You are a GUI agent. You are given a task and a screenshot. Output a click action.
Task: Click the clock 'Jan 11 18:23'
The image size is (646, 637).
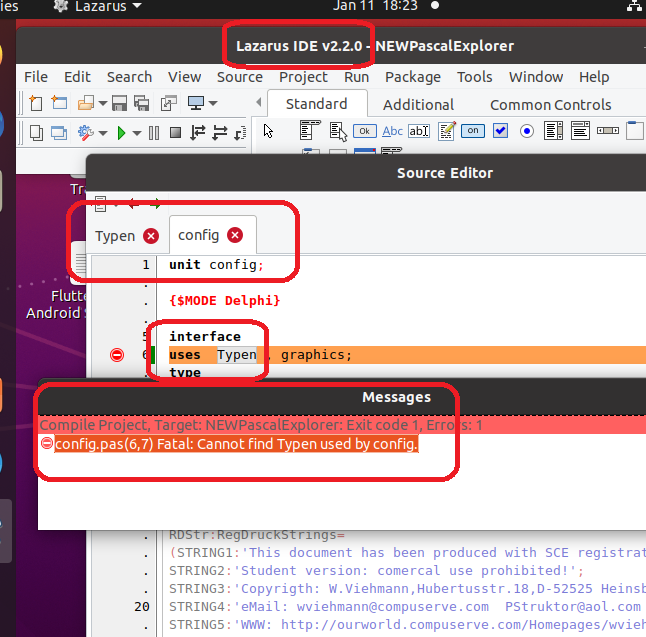(x=375, y=6)
